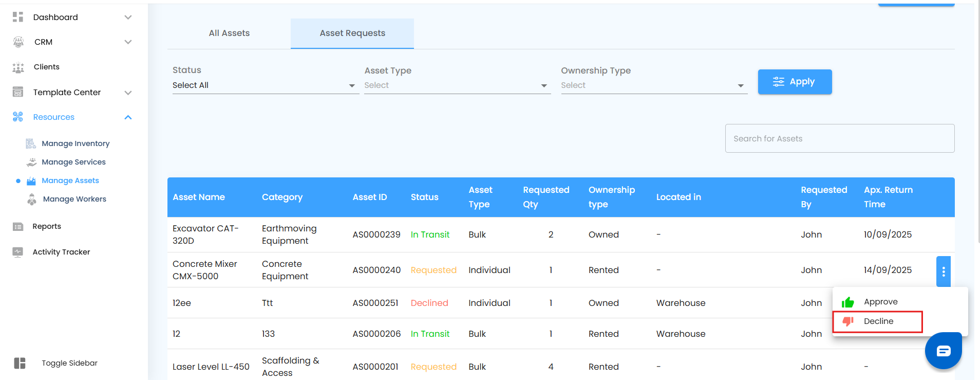Click the Toggle Sidebar icon

(x=20, y=363)
